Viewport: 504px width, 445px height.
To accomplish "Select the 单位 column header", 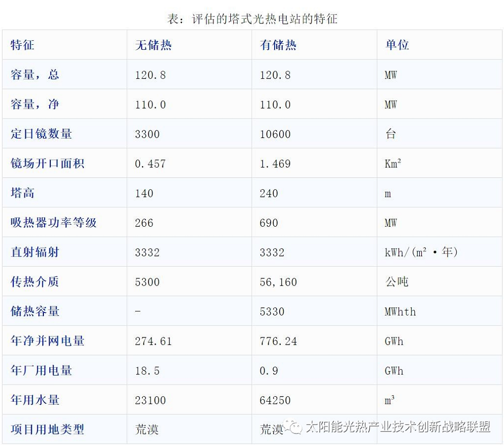I will click(397, 45).
